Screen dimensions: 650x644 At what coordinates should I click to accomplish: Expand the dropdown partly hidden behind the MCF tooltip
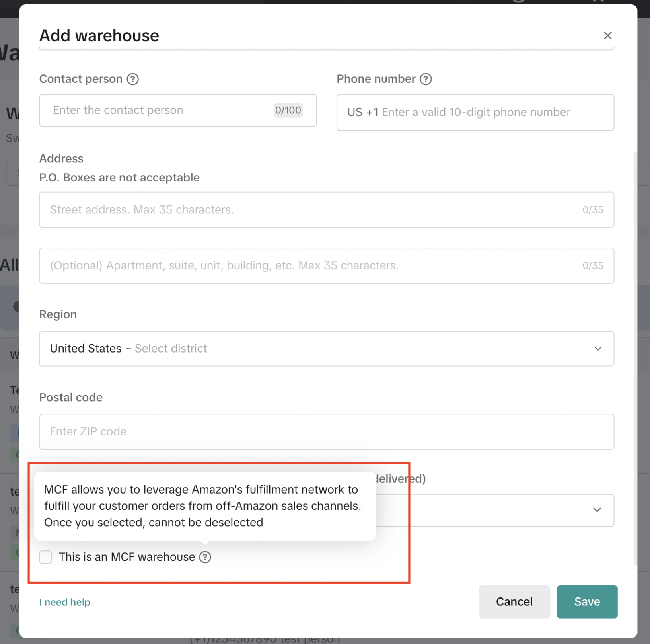(x=596, y=510)
